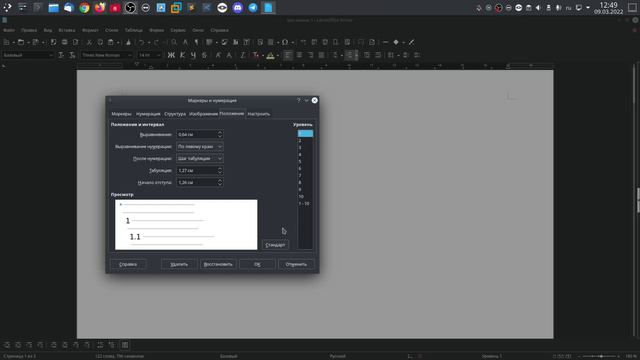Open the Формат menu
Screen dimensions: 640x360
click(90, 30)
